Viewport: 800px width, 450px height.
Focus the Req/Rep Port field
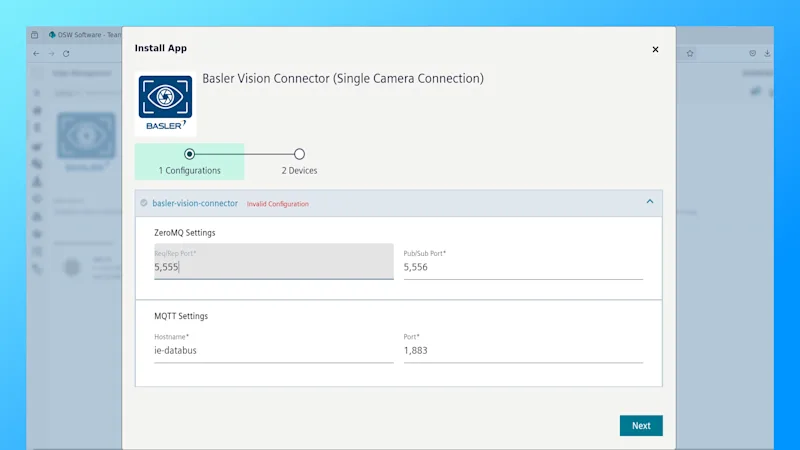point(273,261)
